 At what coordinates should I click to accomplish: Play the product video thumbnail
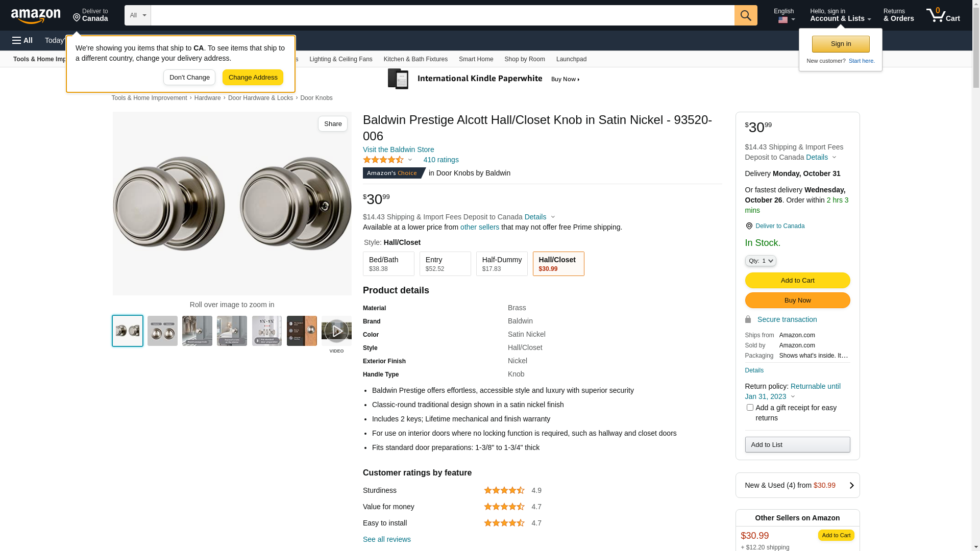point(336,331)
